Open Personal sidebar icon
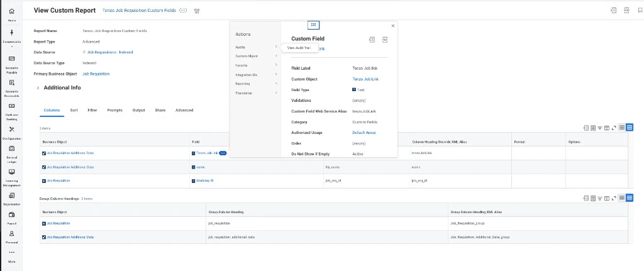The width and height of the screenshot is (644, 271). click(11, 233)
